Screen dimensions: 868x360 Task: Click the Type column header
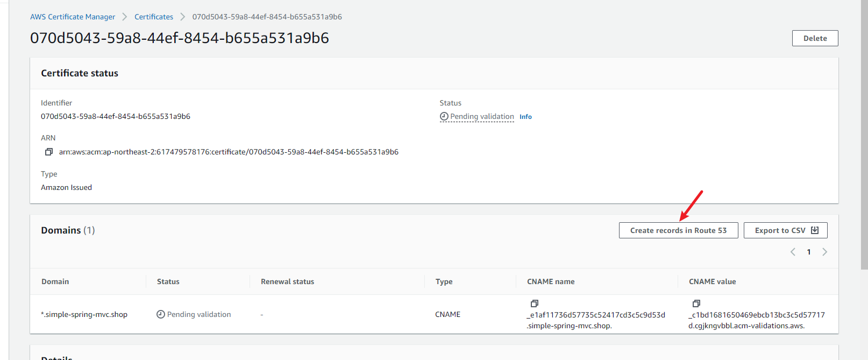(444, 281)
